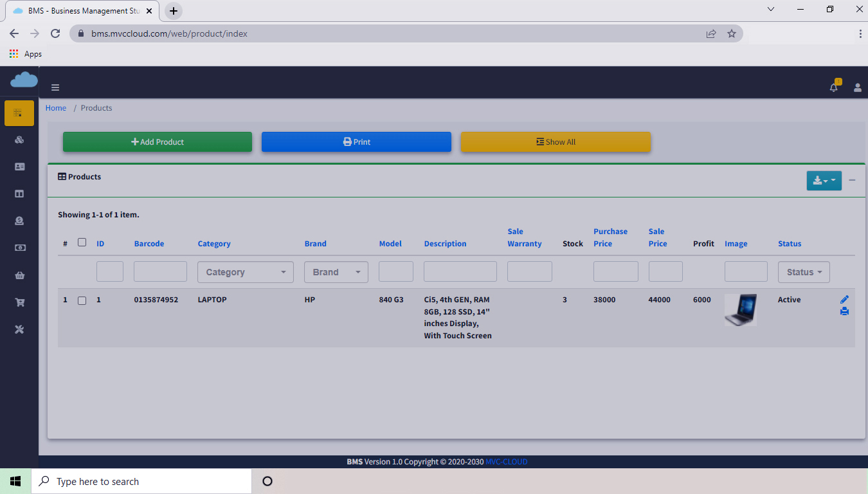This screenshot has width=868, height=494.
Task: Open the ID card sidebar icon
Action: 19,167
